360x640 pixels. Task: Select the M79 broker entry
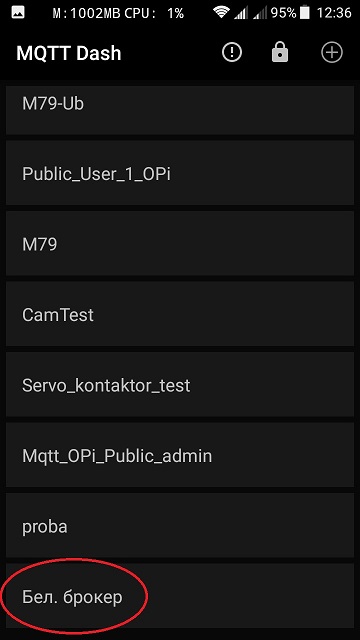180,244
